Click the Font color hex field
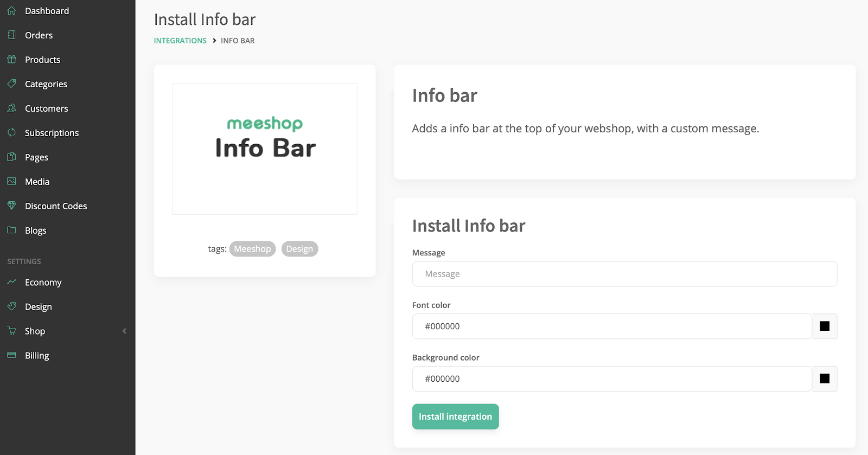This screenshot has width=868, height=455. (x=612, y=326)
